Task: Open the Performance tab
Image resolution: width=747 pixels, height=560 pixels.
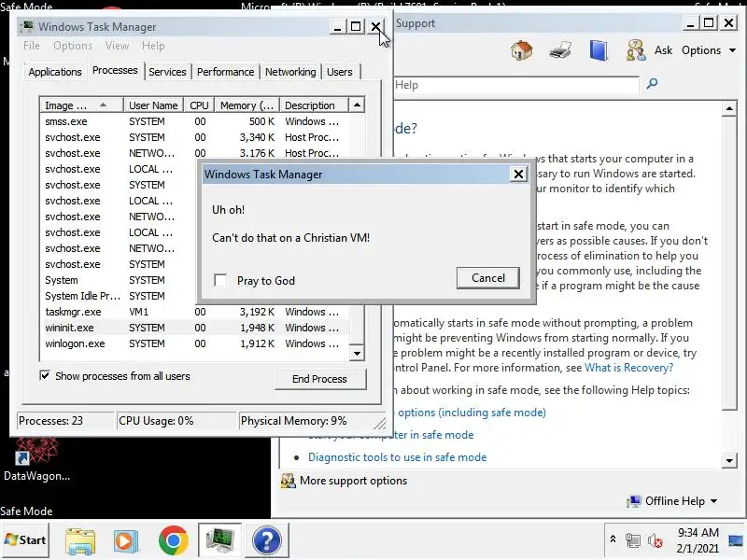Action: 225,72
